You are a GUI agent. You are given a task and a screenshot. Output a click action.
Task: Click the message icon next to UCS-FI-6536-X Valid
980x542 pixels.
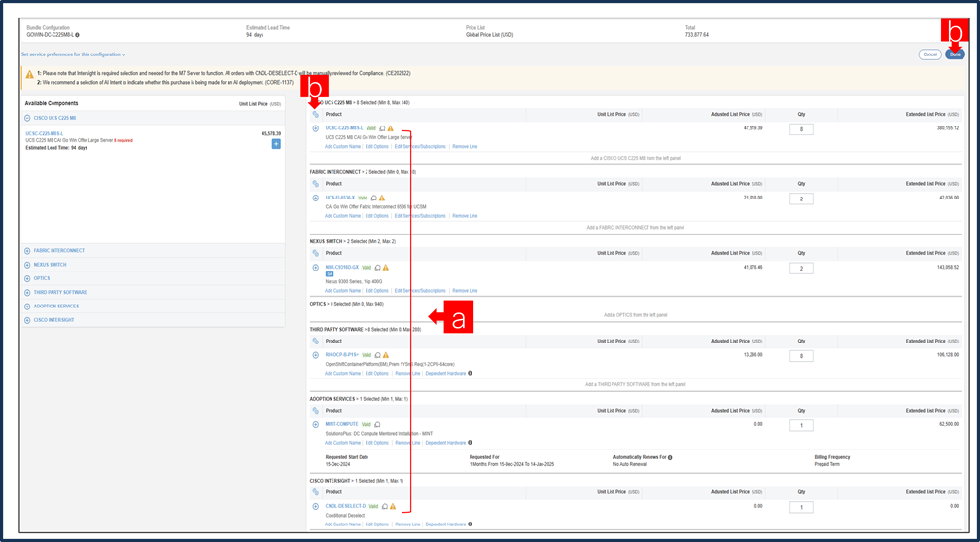(373, 198)
